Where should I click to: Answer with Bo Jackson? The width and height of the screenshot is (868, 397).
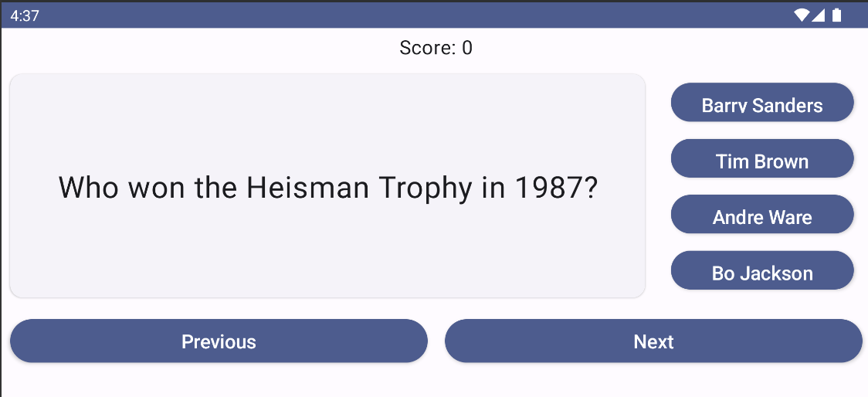point(762,270)
